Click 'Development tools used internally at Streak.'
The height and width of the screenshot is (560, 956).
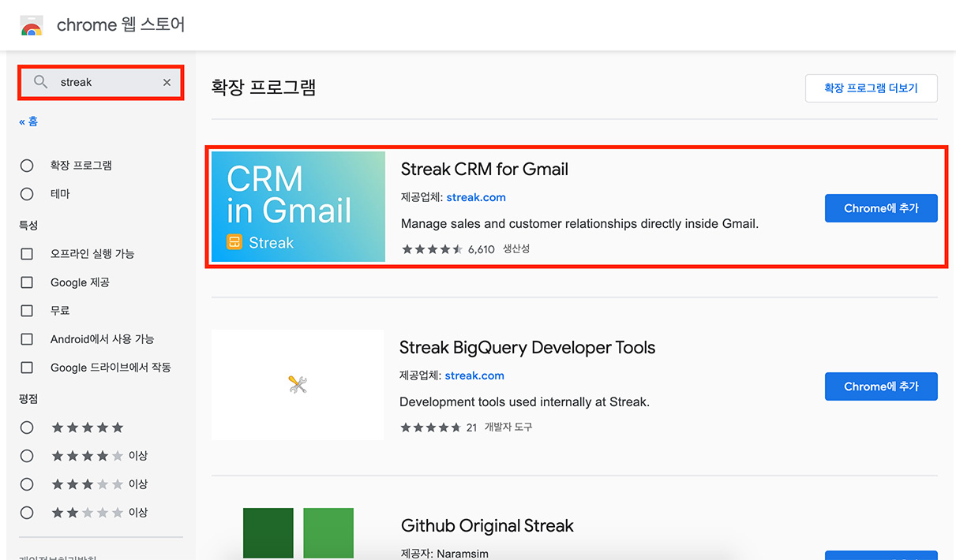pyautogui.click(x=524, y=402)
